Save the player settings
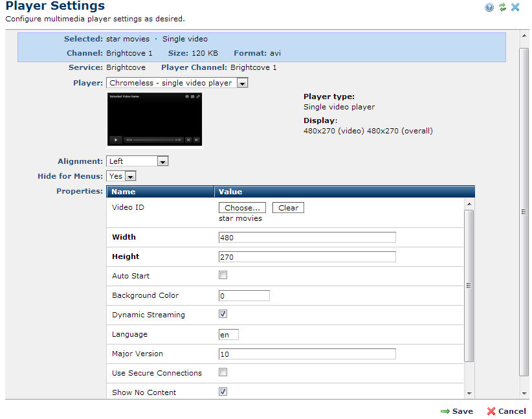This screenshot has width=532, height=419. coord(456,411)
